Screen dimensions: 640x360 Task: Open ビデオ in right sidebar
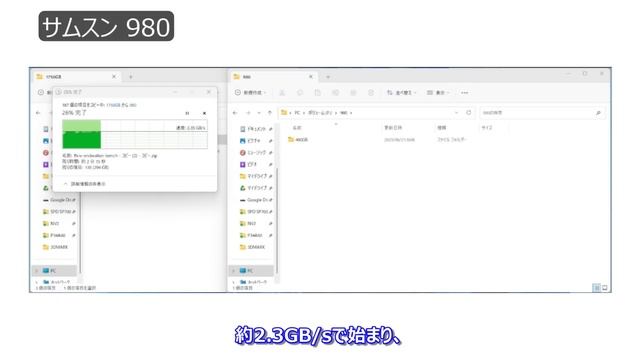tap(256, 164)
